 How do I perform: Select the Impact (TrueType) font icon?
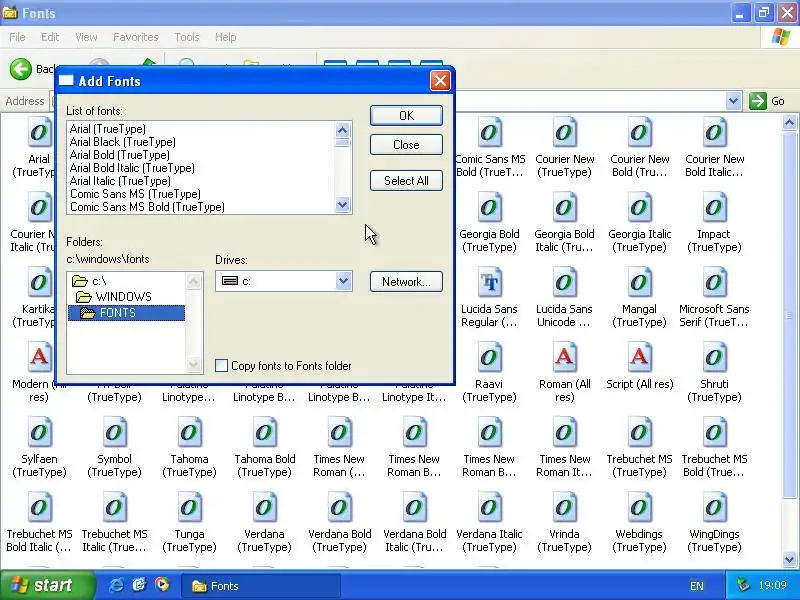pyautogui.click(x=714, y=208)
